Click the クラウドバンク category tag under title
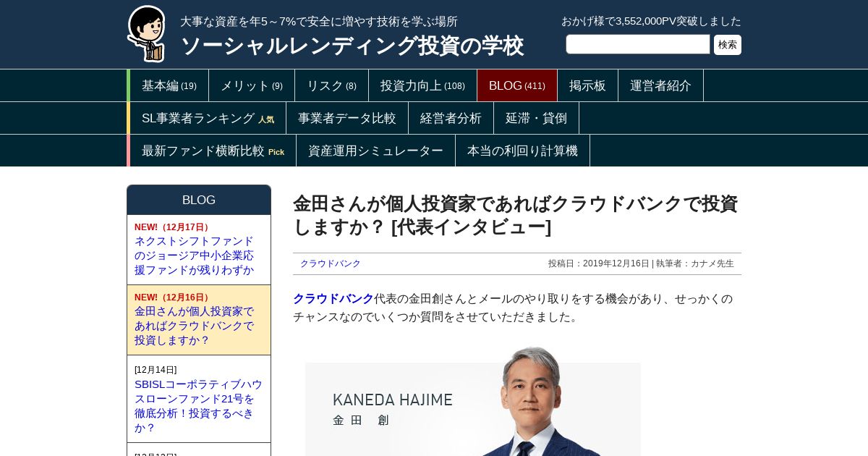 click(x=331, y=263)
